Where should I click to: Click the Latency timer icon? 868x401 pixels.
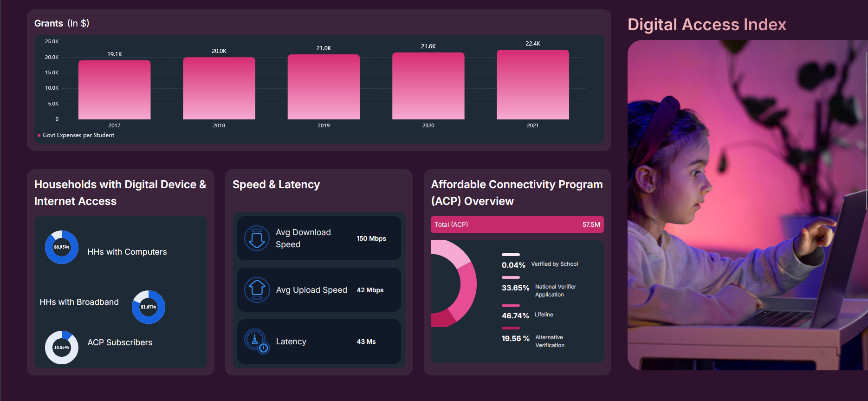257,342
